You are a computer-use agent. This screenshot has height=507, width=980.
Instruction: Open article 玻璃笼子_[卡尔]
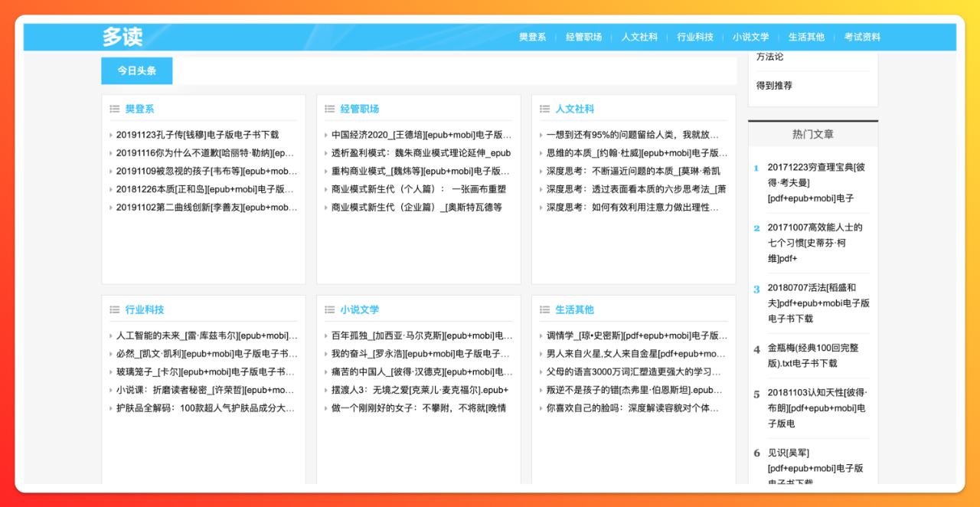pos(205,372)
